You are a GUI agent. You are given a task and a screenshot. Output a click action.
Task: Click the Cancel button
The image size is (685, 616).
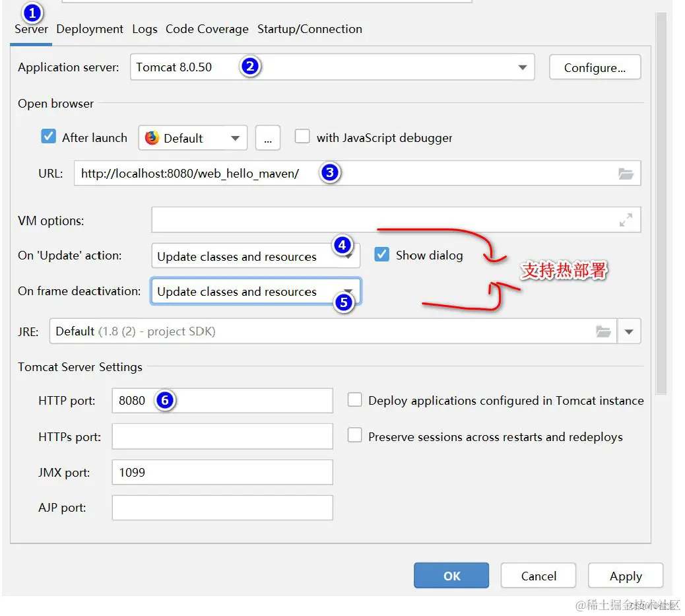tap(538, 576)
